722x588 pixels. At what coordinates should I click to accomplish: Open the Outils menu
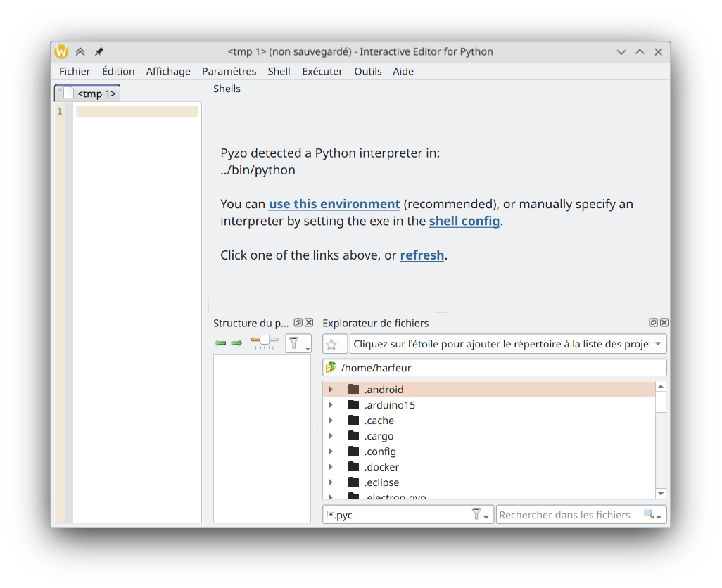(368, 71)
